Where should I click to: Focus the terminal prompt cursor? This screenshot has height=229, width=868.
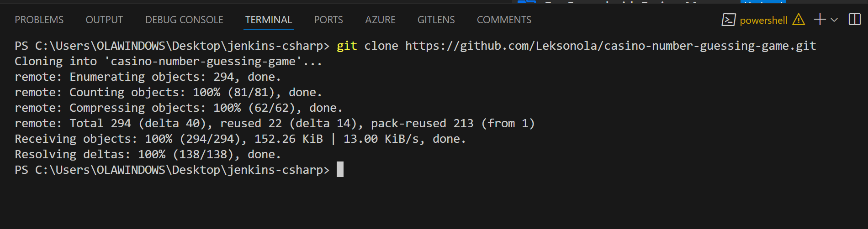340,170
